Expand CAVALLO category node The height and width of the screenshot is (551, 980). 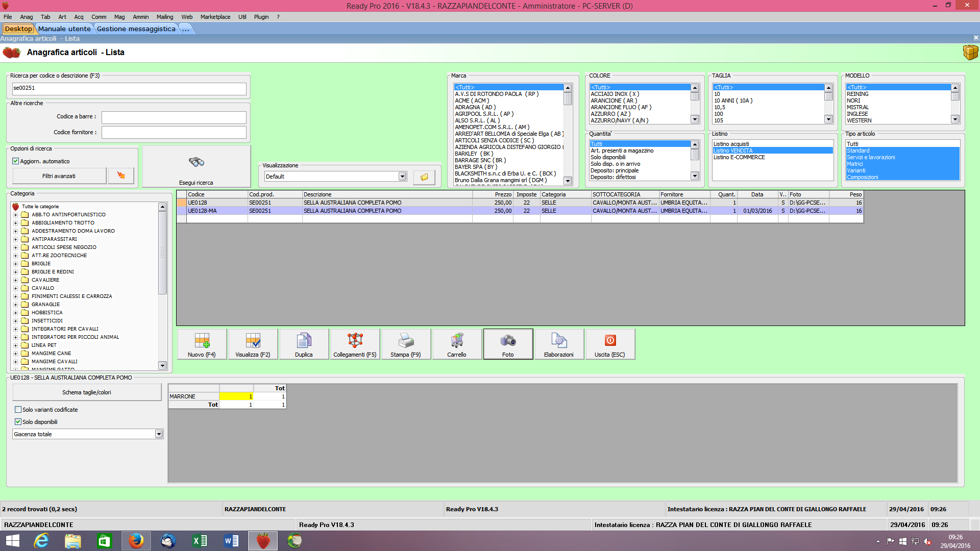(x=16, y=288)
